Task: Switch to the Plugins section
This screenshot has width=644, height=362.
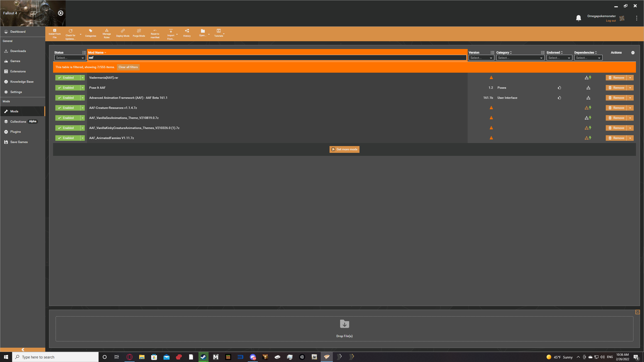Action: click(x=15, y=131)
